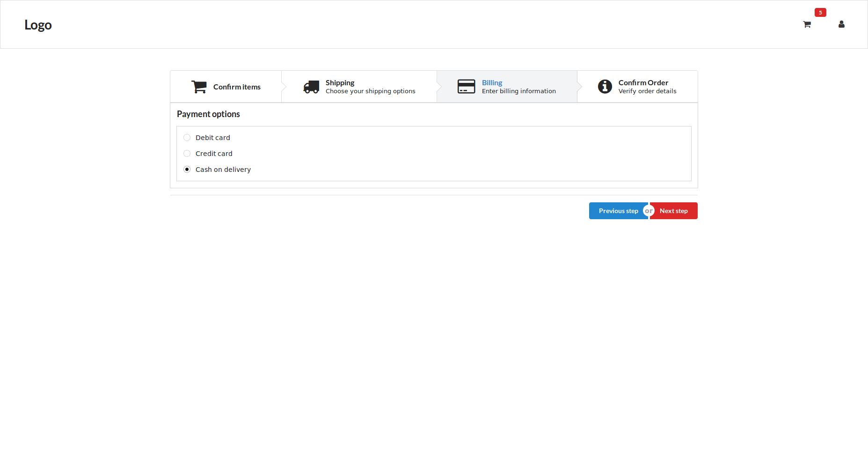868x459 pixels.
Task: Open the shopping cart icon in header
Action: click(x=807, y=24)
